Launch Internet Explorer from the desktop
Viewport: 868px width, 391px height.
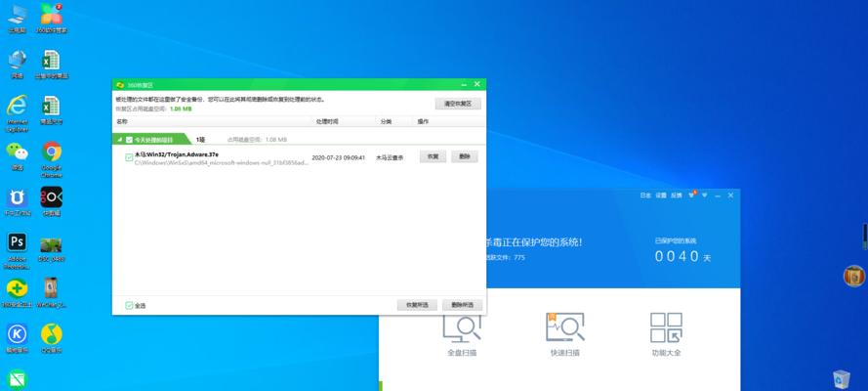(18, 113)
